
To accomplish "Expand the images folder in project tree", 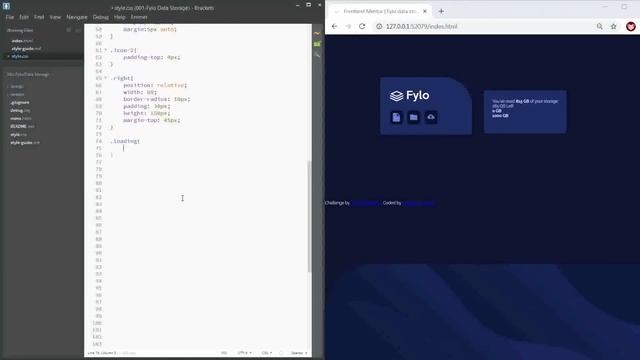I will 17,94.
